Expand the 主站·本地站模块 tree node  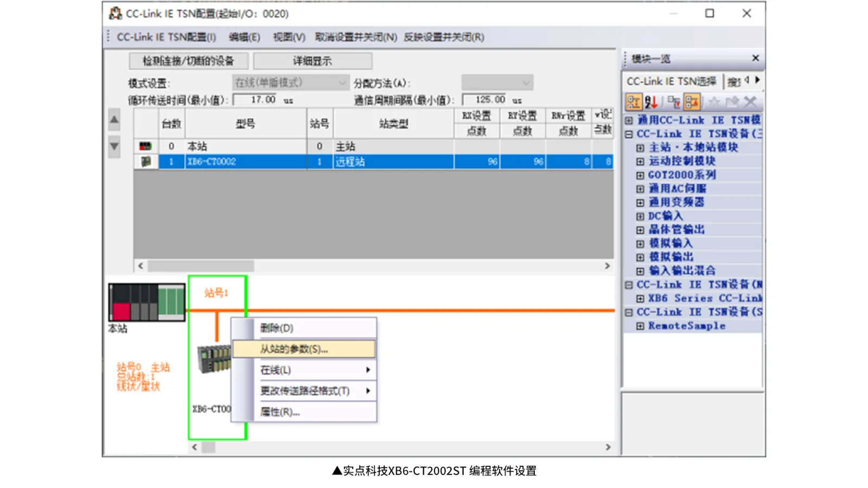click(x=640, y=147)
